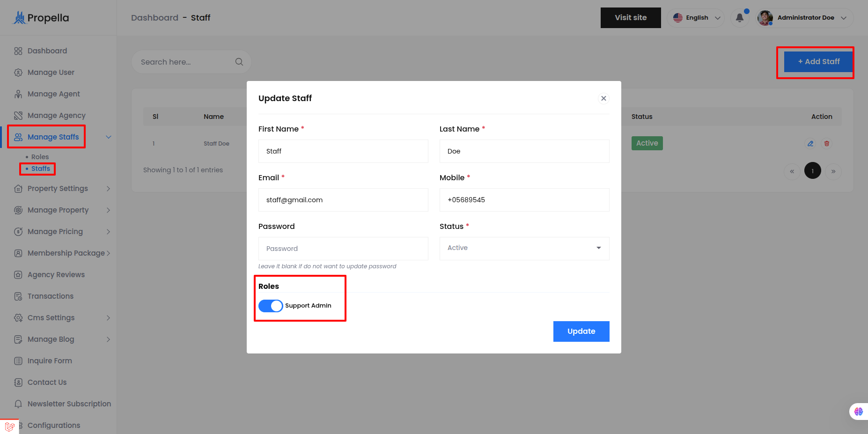This screenshot has width=868, height=434.
Task: Expand Manage Blog chevron
Action: [x=109, y=339]
